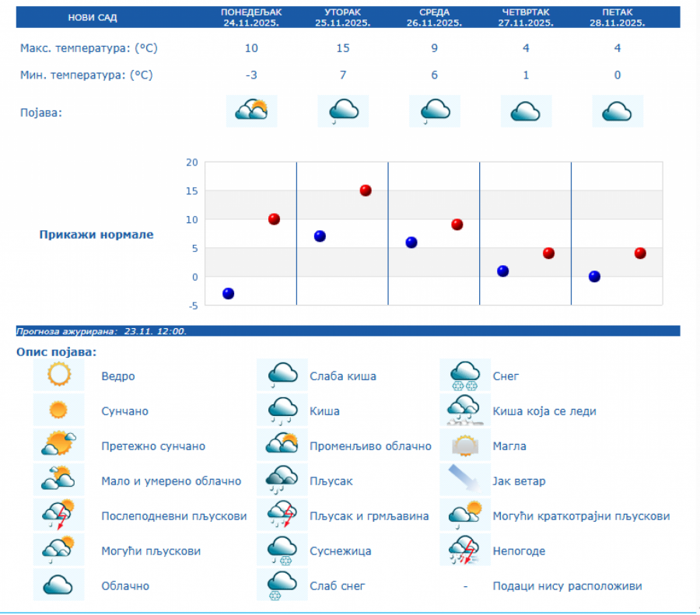The height and width of the screenshot is (615, 700).
Task: Click Tuesday's light rain forecast icon
Action: point(343,111)
